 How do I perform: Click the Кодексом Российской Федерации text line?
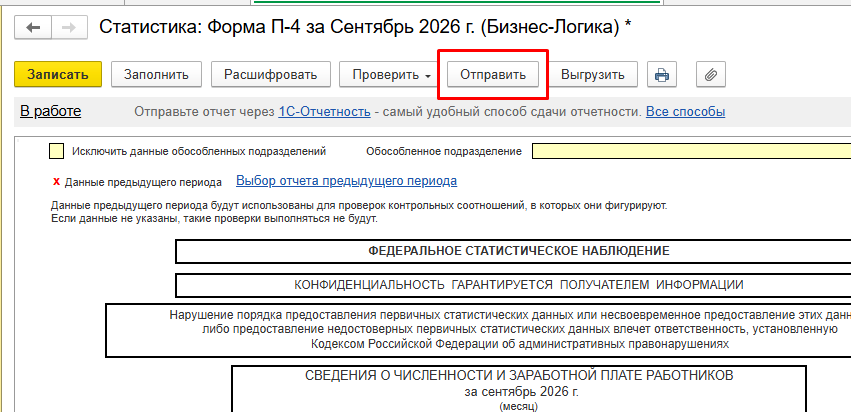pyautogui.click(x=519, y=344)
